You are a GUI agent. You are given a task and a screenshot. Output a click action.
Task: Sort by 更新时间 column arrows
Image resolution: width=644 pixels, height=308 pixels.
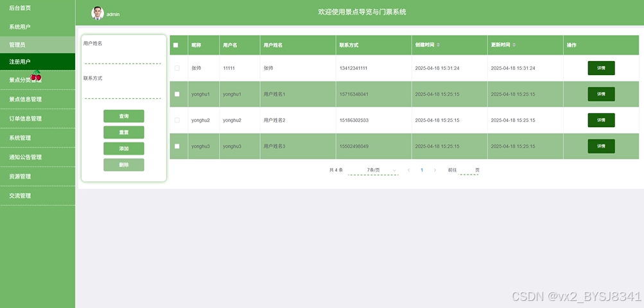(x=514, y=45)
